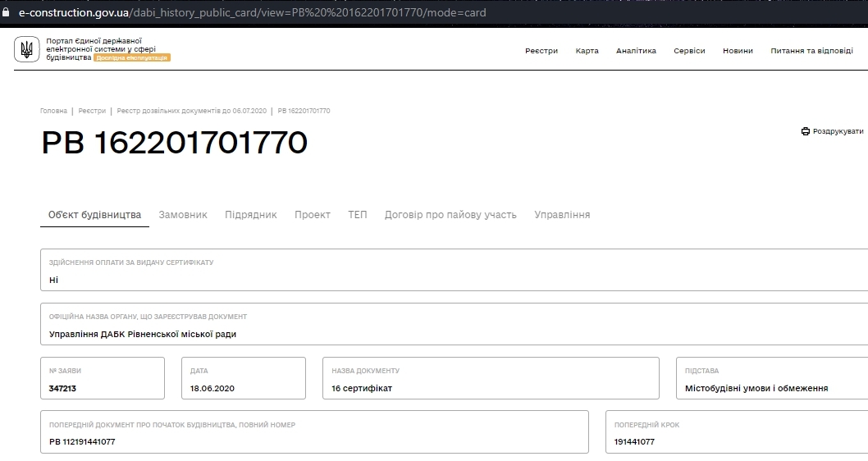Viewport: 868px width, 461px height.
Task: Click Містобудівні умови і обмеження value
Action: tap(756, 389)
